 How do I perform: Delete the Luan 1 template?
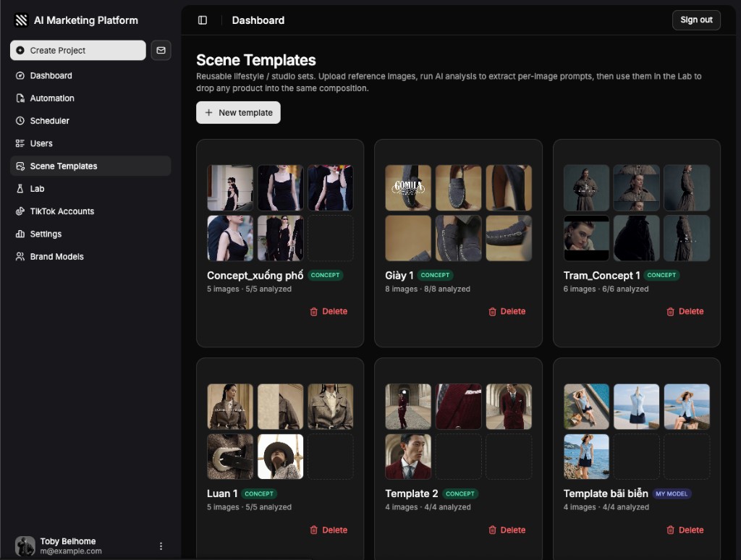(x=329, y=530)
